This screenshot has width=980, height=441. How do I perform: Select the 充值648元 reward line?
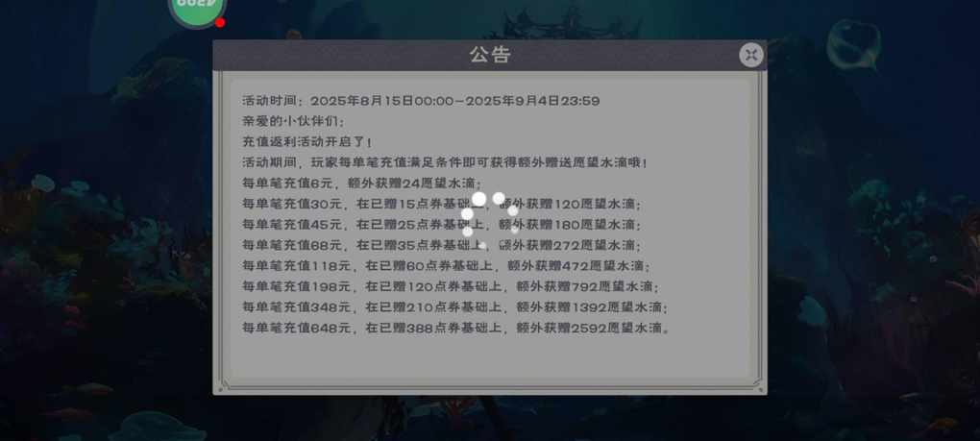coord(457,328)
